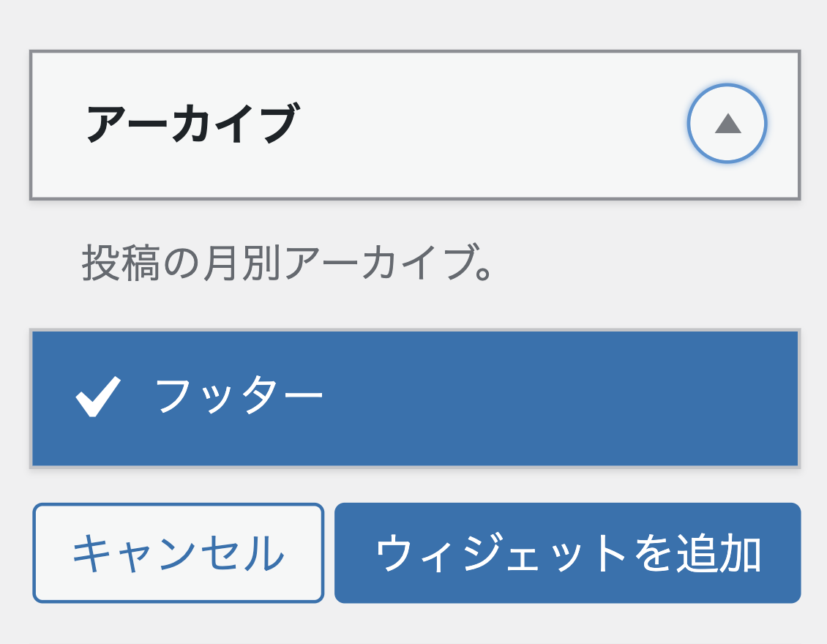This screenshot has width=827, height=644.
Task: Choose the blue highlighted フッター row
Action: (x=414, y=398)
